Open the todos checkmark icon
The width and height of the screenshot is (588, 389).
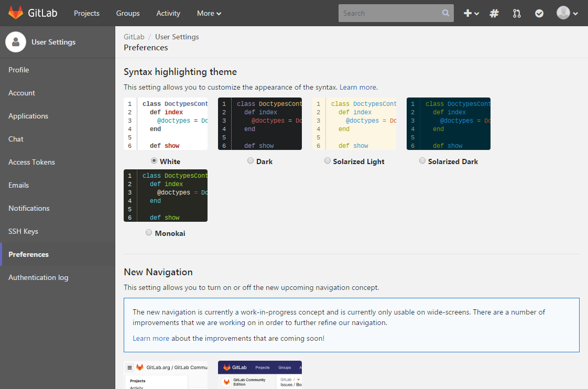point(539,14)
